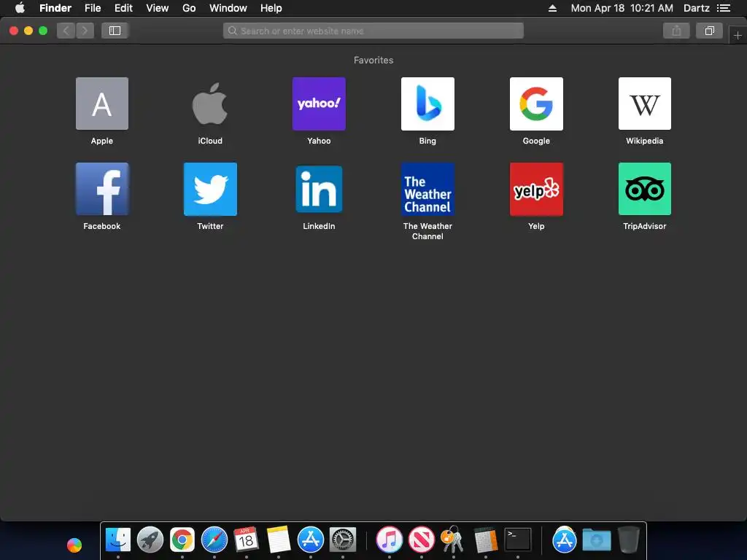
Task: Open the File menu
Action: (x=93, y=8)
